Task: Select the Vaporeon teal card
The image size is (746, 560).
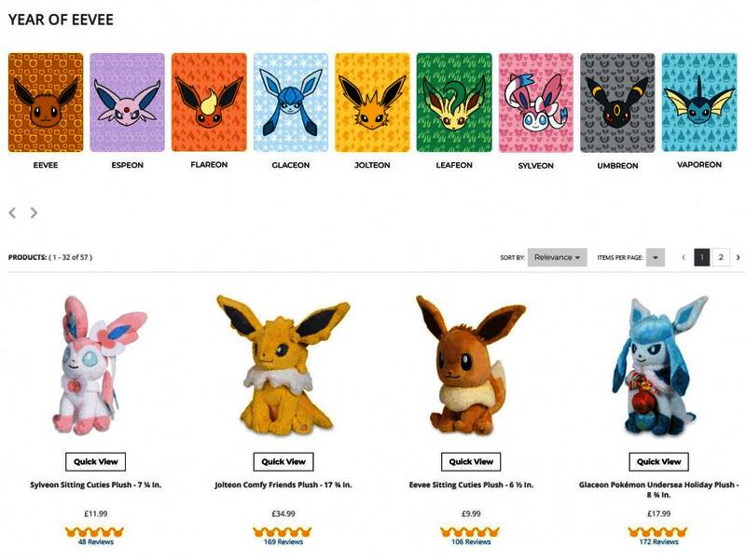Action: point(699,102)
